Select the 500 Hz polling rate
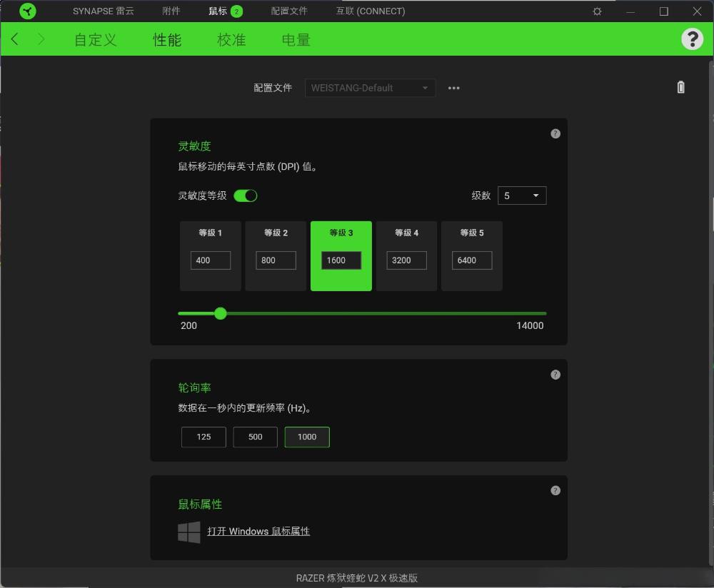The width and height of the screenshot is (714, 588). pos(256,437)
